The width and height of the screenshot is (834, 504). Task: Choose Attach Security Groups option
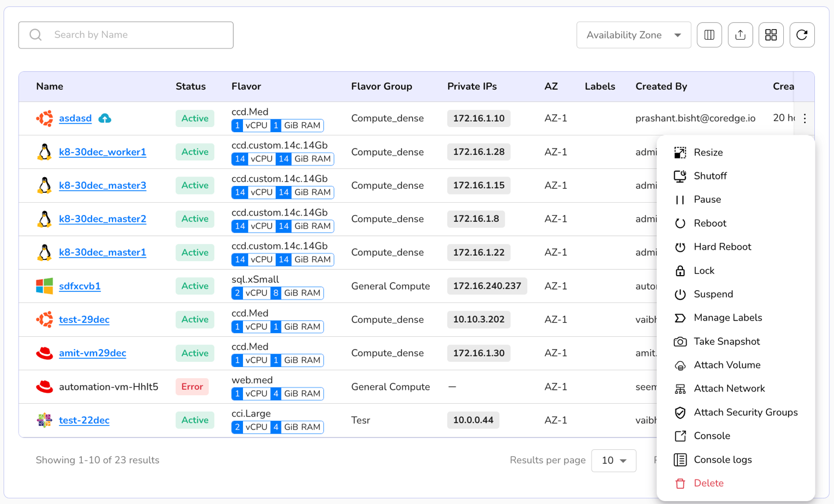[745, 413]
